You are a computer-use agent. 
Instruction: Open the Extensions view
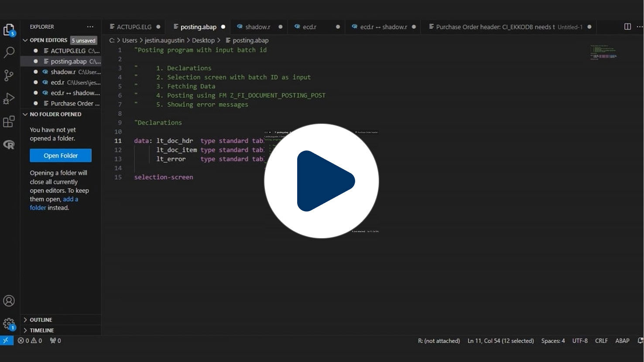coord(9,122)
